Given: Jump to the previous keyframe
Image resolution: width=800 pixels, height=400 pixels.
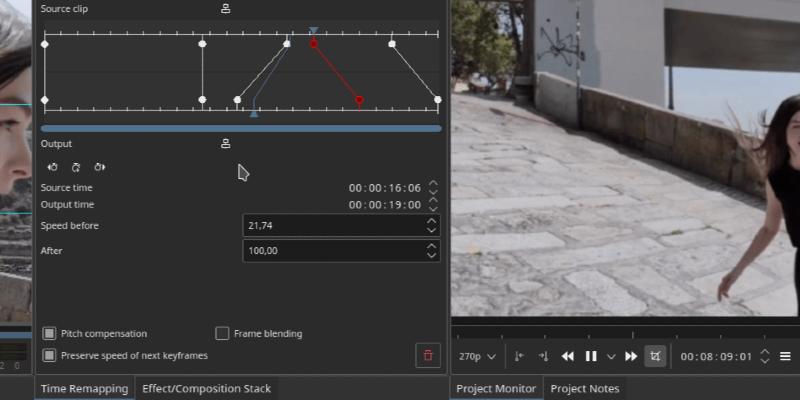Looking at the screenshot, I should coord(52,167).
